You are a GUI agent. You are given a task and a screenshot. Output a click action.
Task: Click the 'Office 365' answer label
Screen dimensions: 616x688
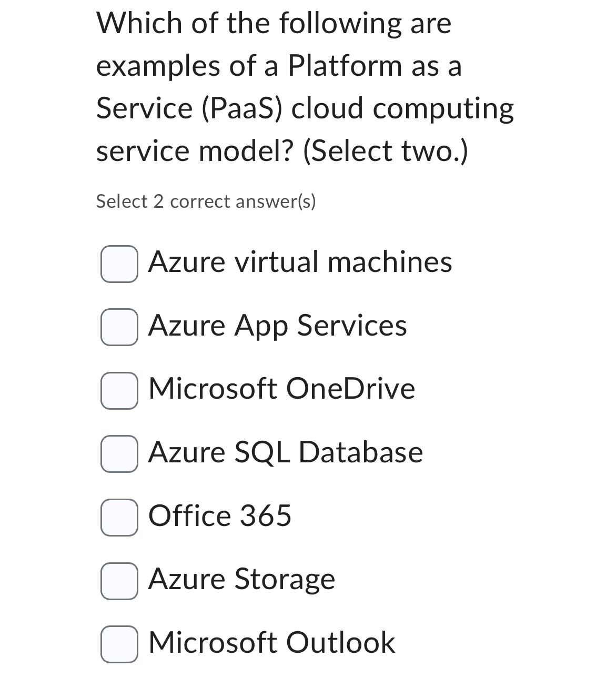tap(219, 515)
